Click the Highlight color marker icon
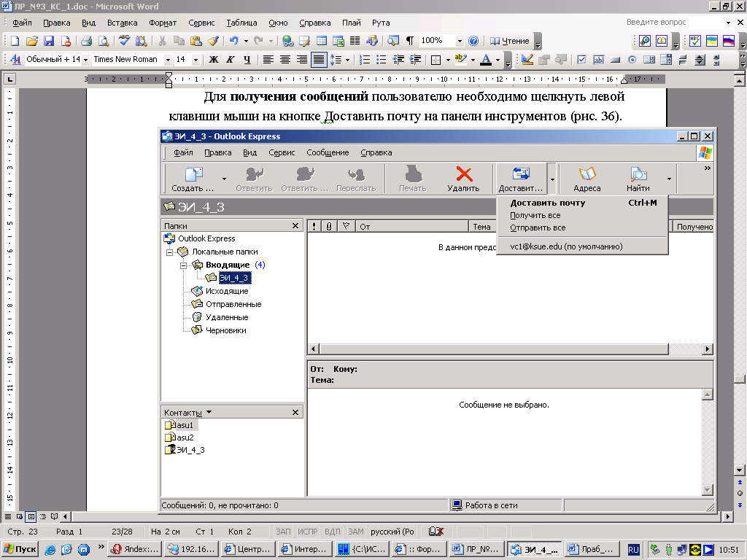 (460, 60)
